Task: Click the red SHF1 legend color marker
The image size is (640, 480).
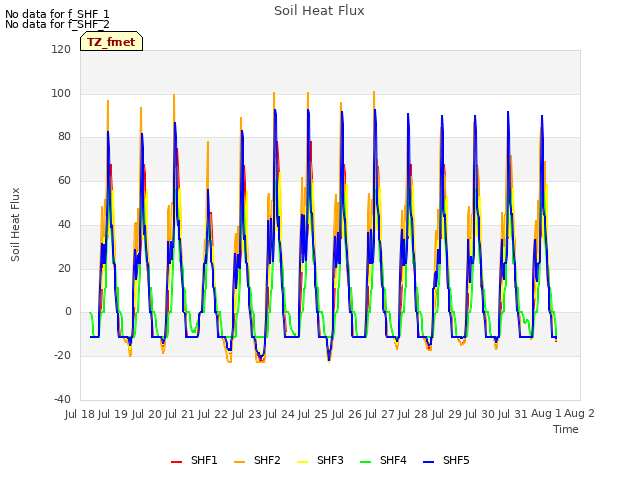Action: point(176,462)
